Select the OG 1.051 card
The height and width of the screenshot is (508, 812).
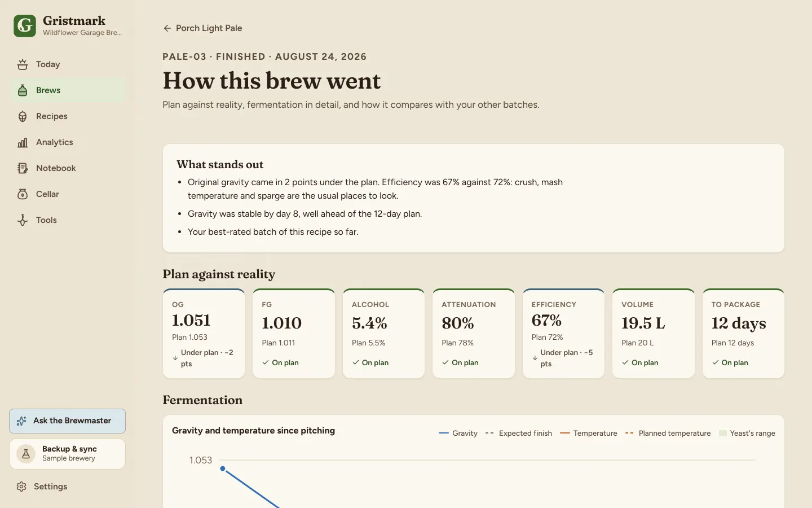tap(204, 334)
